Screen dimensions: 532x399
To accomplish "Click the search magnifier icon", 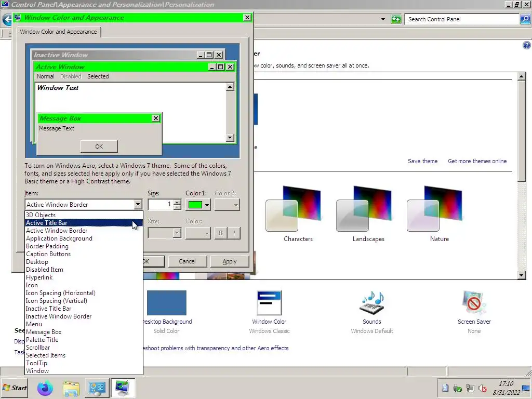I will coord(525,19).
